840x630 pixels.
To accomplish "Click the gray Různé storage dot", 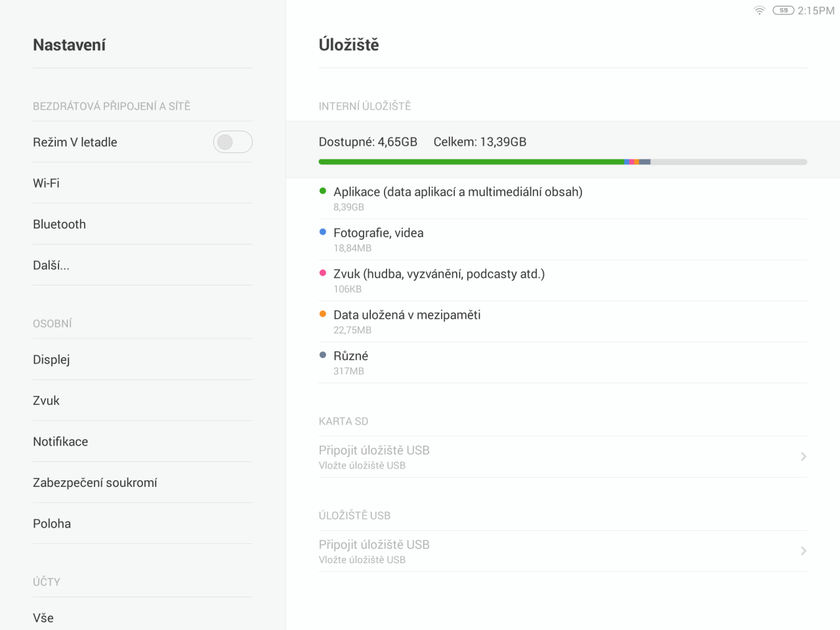I will click(323, 355).
